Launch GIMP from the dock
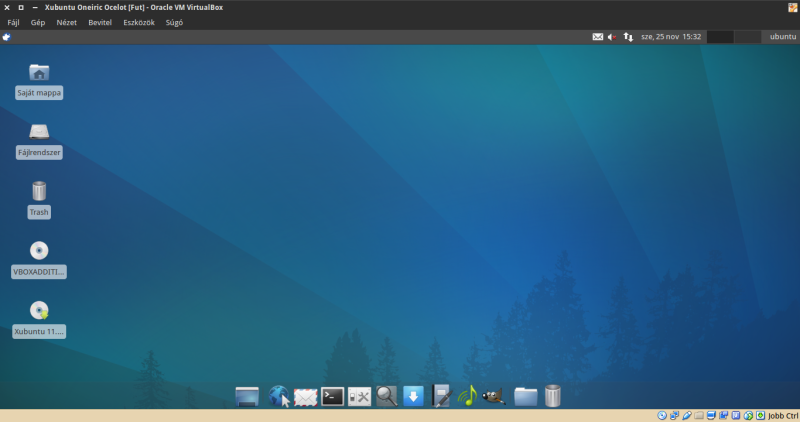 tap(494, 396)
